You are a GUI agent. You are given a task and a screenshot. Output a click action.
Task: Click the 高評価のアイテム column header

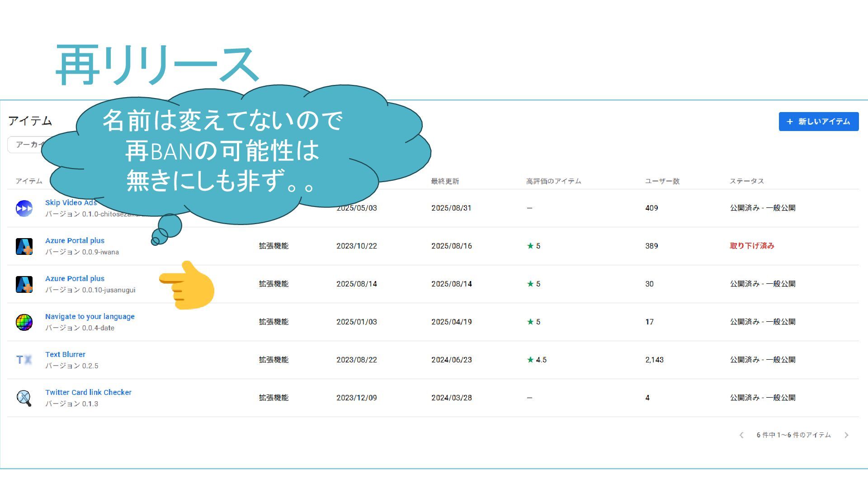553,181
